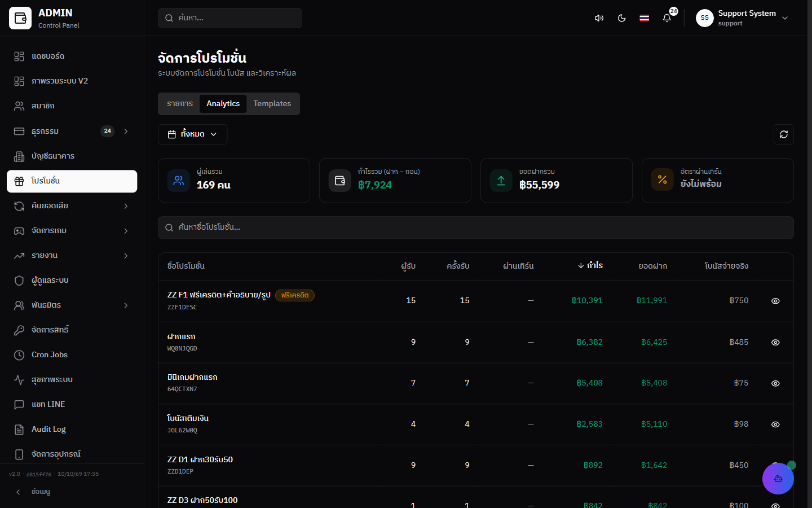Focus the ค้นหาชื่อโปรโมชั่น search field
Screen dimensions: 812x508
tap(476, 227)
